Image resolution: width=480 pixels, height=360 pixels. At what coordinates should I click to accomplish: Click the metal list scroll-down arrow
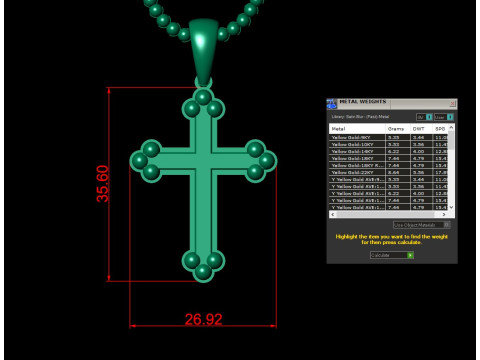tap(451, 207)
